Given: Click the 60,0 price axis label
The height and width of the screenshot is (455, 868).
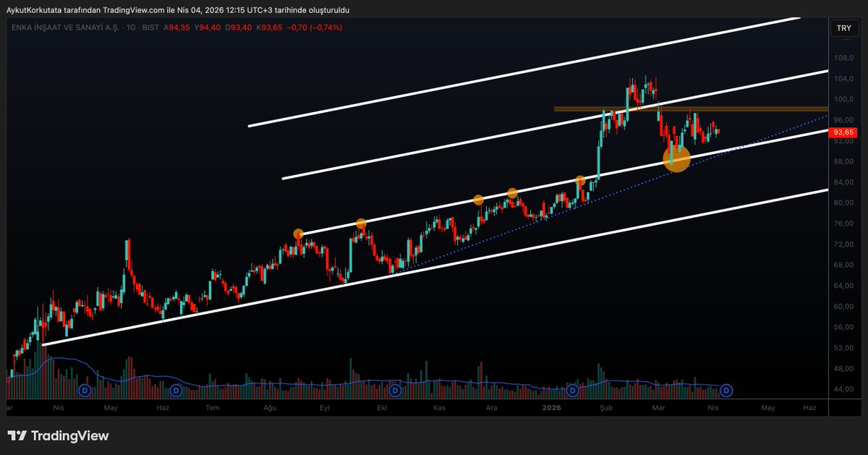Looking at the screenshot, I should 844,306.
